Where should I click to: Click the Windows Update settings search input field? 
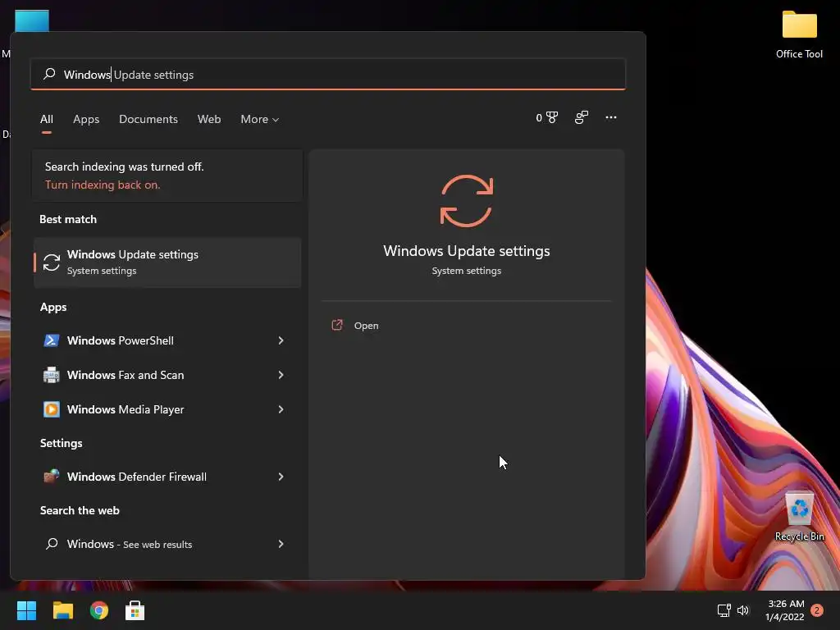[x=328, y=74]
